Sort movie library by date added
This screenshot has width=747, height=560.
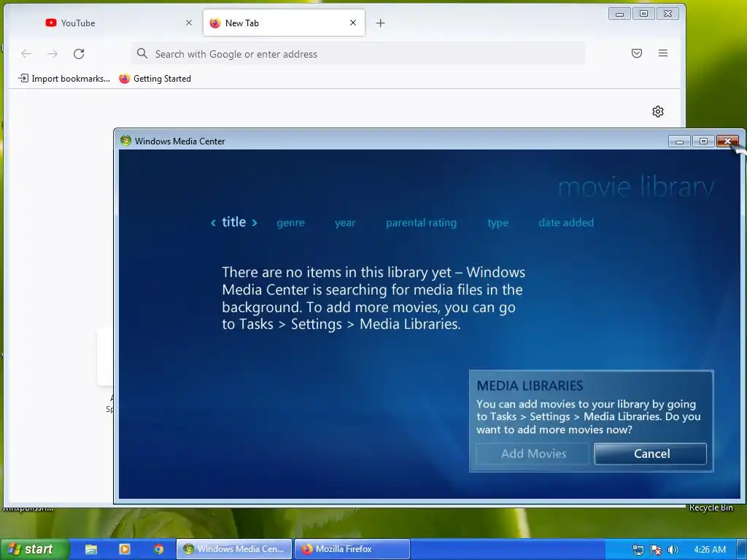click(566, 222)
